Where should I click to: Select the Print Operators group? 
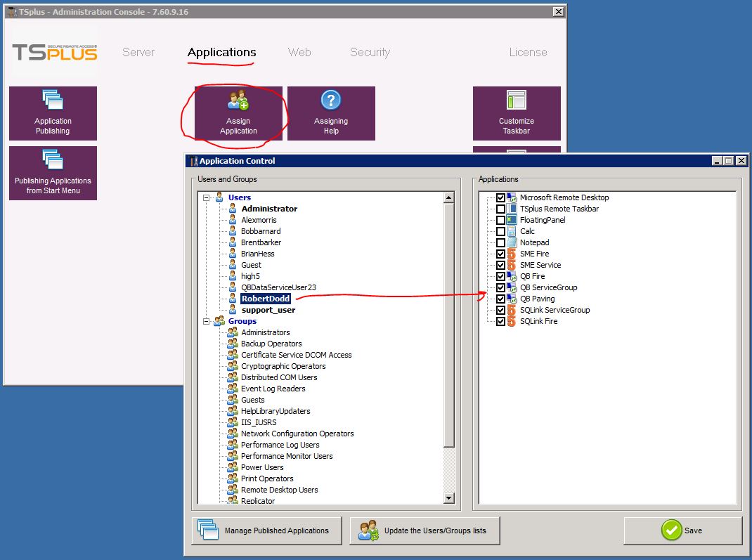point(267,478)
